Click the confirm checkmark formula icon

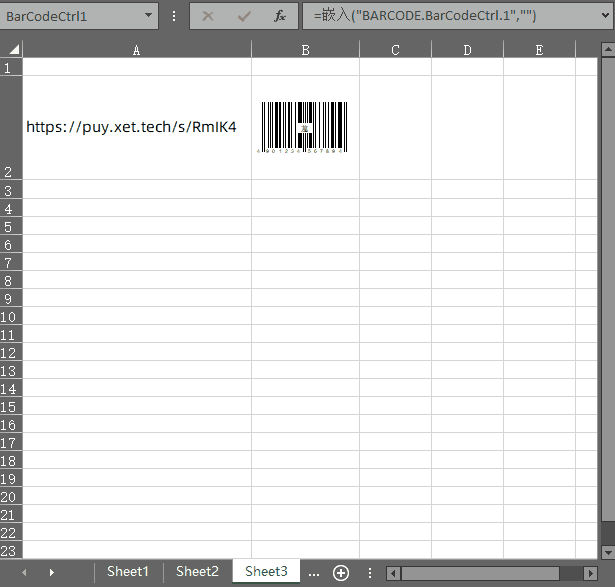point(244,16)
